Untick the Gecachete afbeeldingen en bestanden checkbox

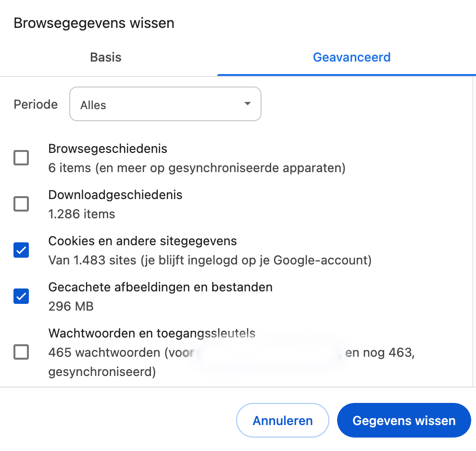21,296
